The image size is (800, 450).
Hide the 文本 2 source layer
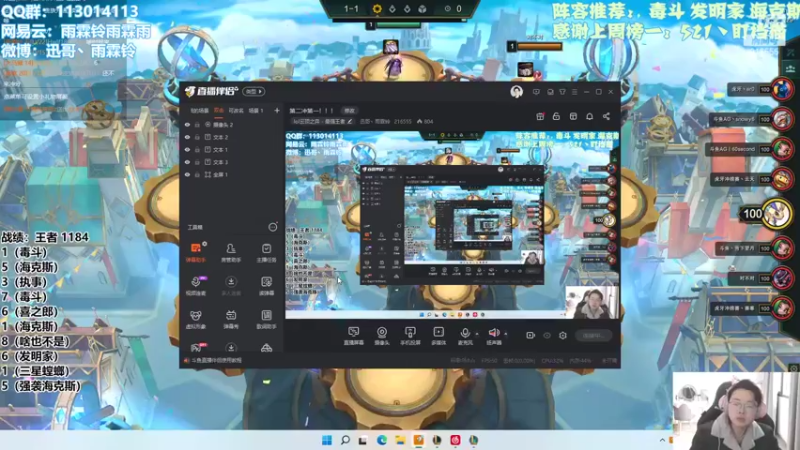click(187, 137)
